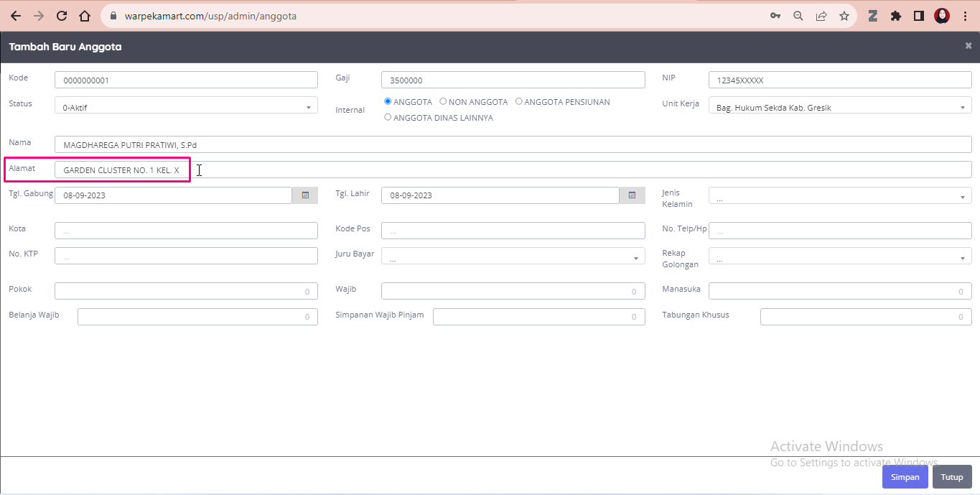This screenshot has width=980, height=495.
Task: Open the Z extension icon
Action: click(873, 16)
